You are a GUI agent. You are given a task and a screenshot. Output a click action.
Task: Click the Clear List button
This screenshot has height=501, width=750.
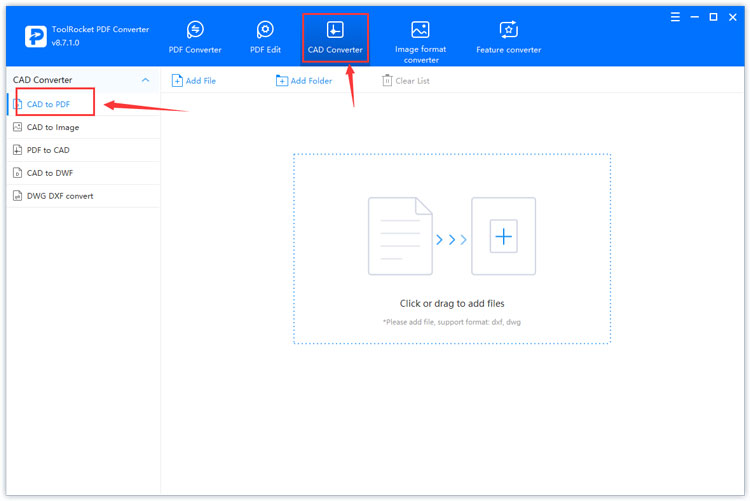406,80
